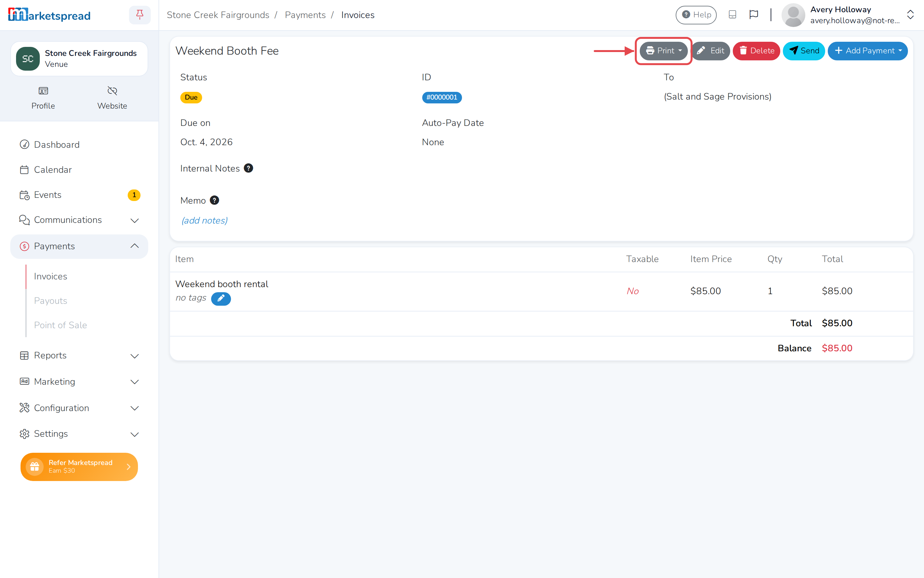This screenshot has height=578, width=924.
Task: Click the flag icon in header
Action: (753, 14)
